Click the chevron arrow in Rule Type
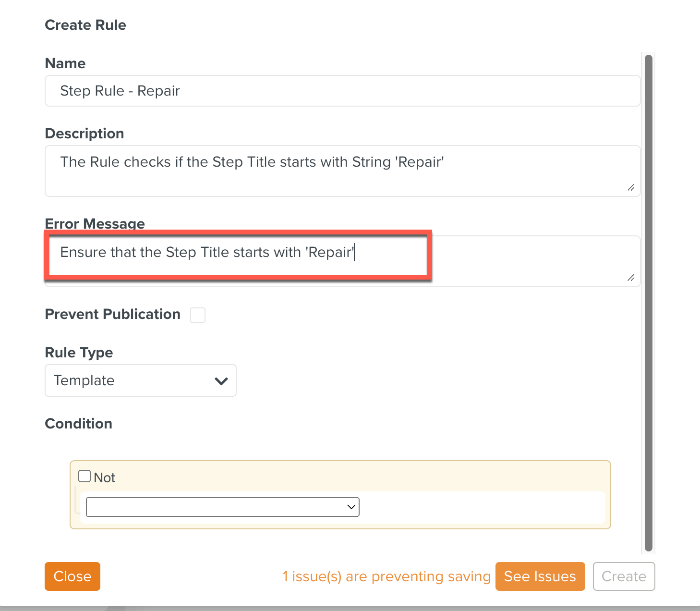 coord(221,381)
